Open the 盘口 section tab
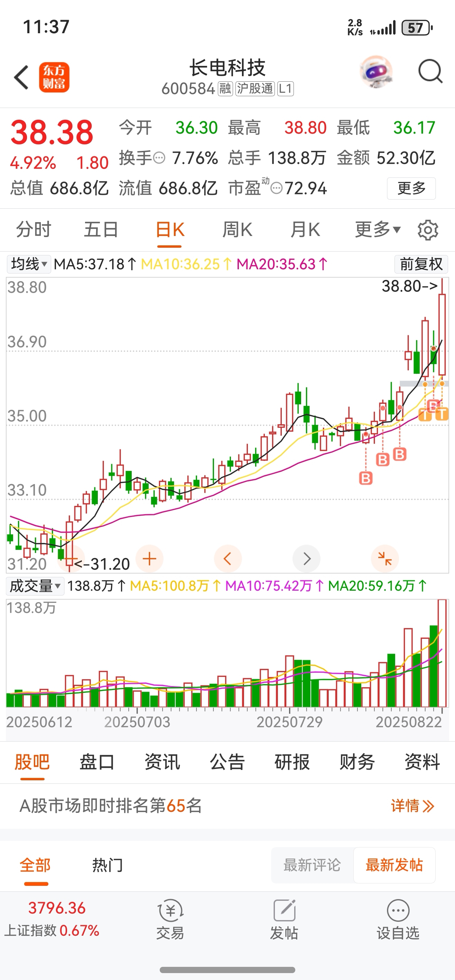This screenshot has width=455, height=980. (97, 762)
